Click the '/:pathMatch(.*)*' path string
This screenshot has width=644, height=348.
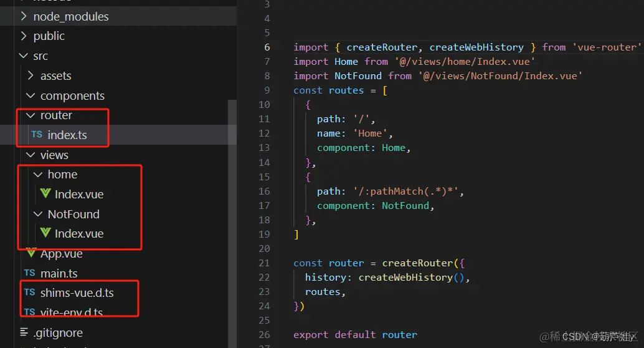pos(406,191)
